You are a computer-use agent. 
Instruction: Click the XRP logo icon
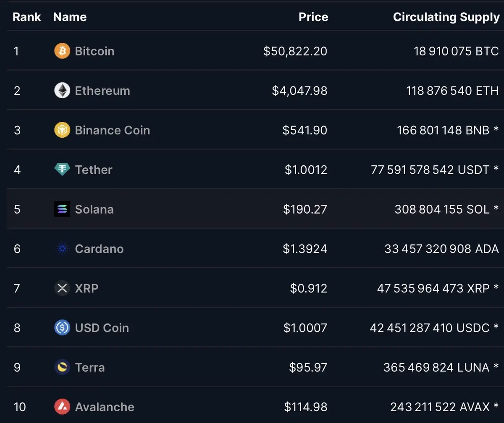click(x=62, y=288)
